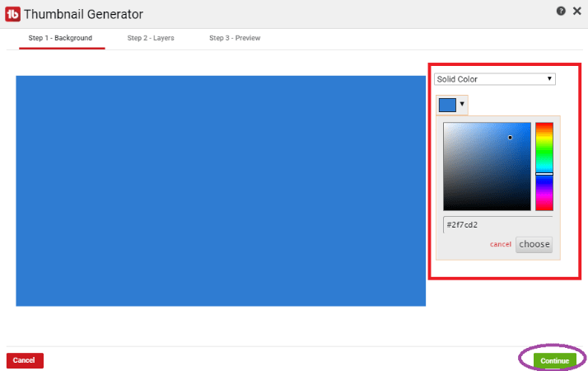
Task: Switch to Step 1 - Background tab
Action: pyautogui.click(x=60, y=38)
